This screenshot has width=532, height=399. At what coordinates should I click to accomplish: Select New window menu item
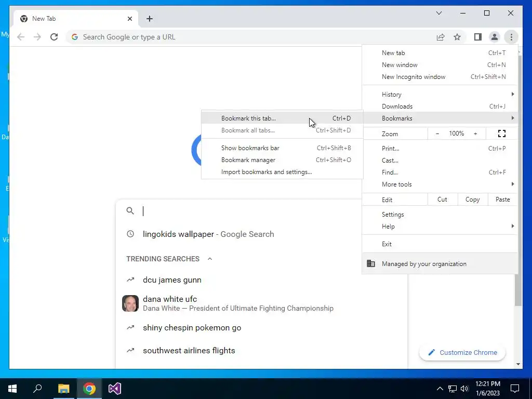(440, 65)
